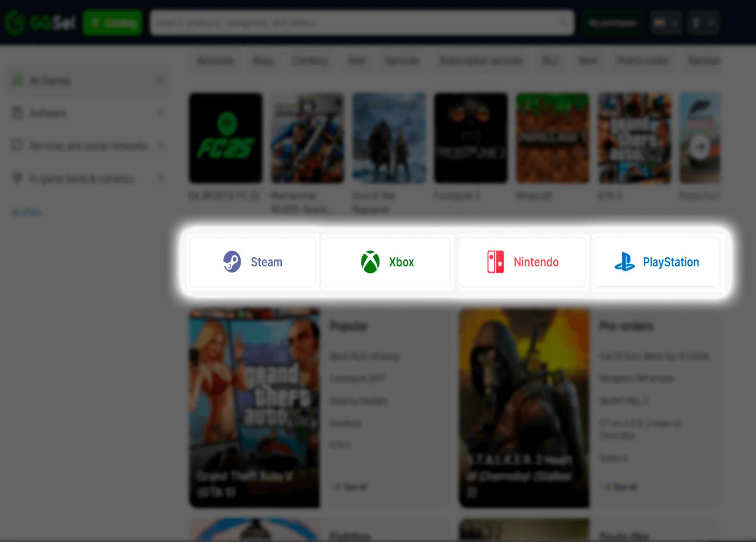756x542 pixels.
Task: Open the large Grand Theft Auto V card
Action: (x=254, y=408)
